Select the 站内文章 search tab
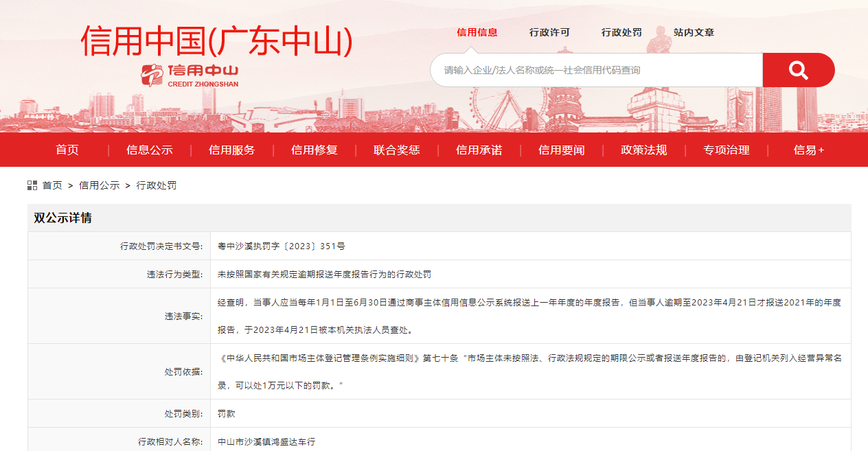The height and width of the screenshot is (451, 868). click(694, 32)
